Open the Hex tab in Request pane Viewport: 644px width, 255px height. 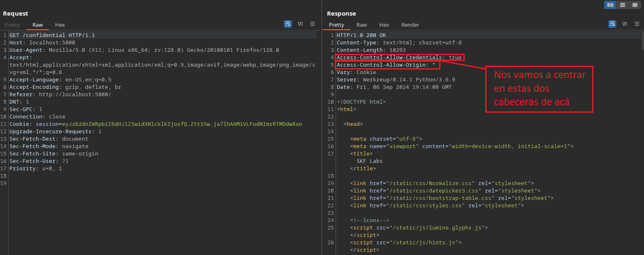tap(60, 25)
